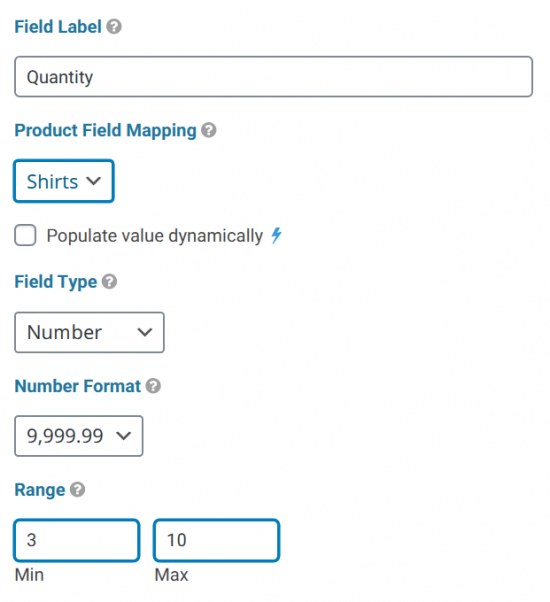
Task: Click the Field Label heading text
Action: 58,27
